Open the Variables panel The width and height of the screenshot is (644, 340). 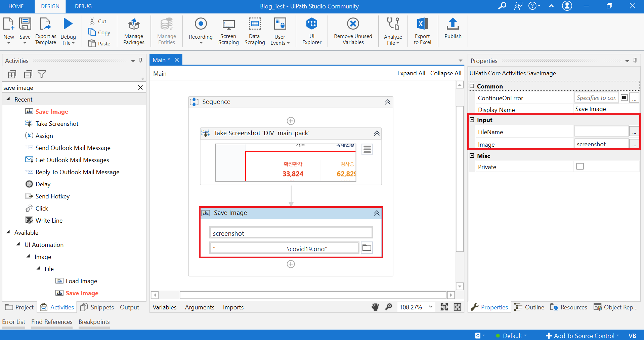point(165,307)
